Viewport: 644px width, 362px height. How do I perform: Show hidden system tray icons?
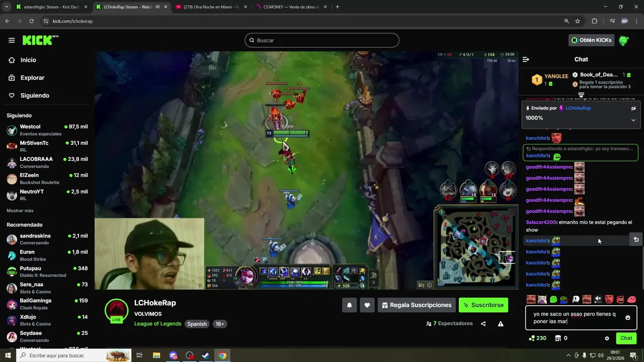pos(568,355)
